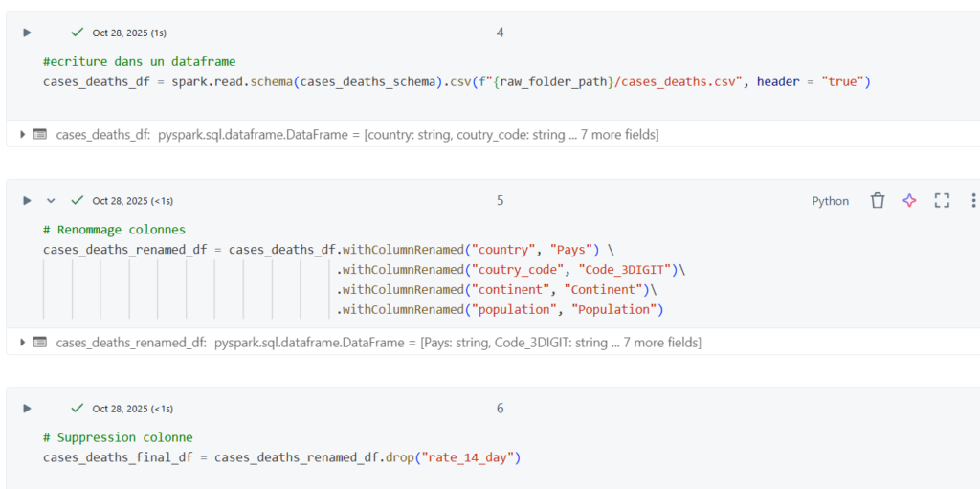Run cell 4 with the play icon
Image resolution: width=980 pixels, height=489 pixels.
27,33
